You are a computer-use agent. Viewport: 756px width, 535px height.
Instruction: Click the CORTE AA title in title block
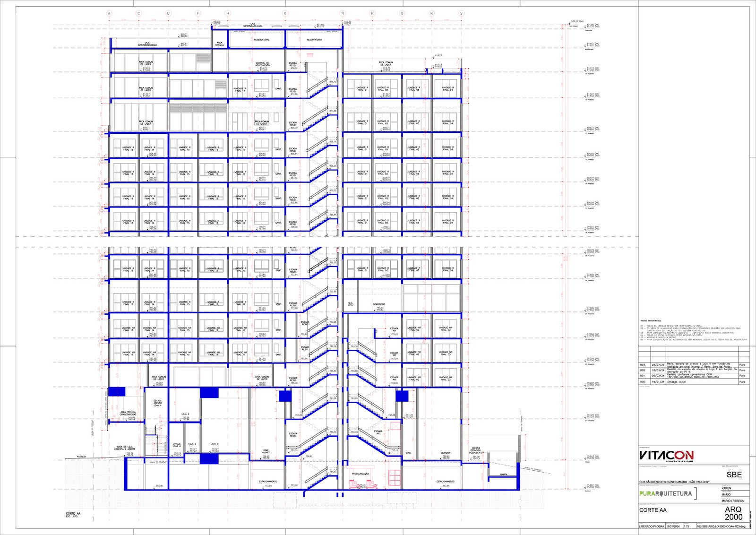click(653, 510)
